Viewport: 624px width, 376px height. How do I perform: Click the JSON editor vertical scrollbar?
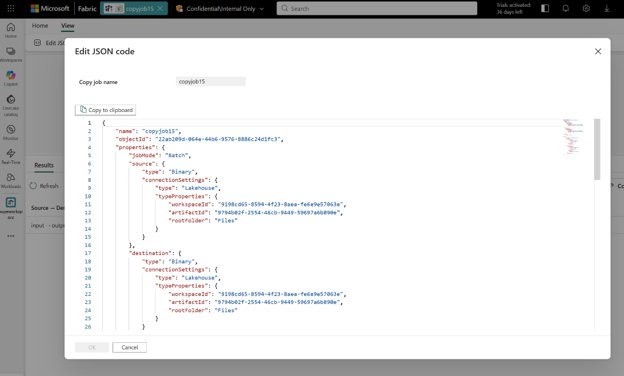(x=597, y=149)
